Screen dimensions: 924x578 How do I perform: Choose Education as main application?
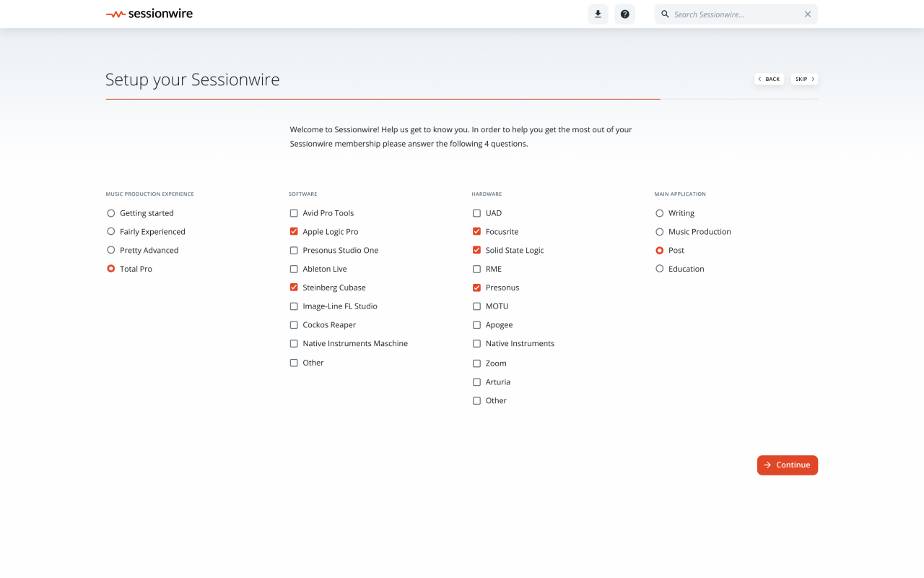[x=660, y=269]
